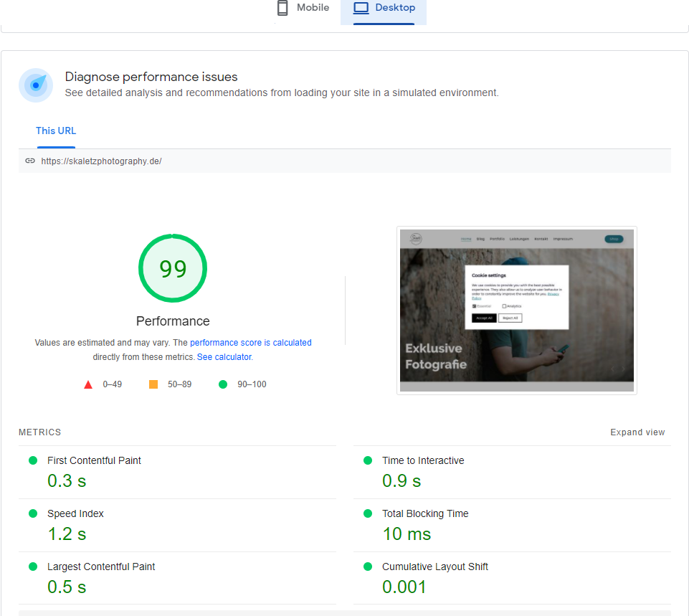Viewport: 689px width, 616px height.
Task: Click the Time to Interactive label
Action: click(423, 460)
